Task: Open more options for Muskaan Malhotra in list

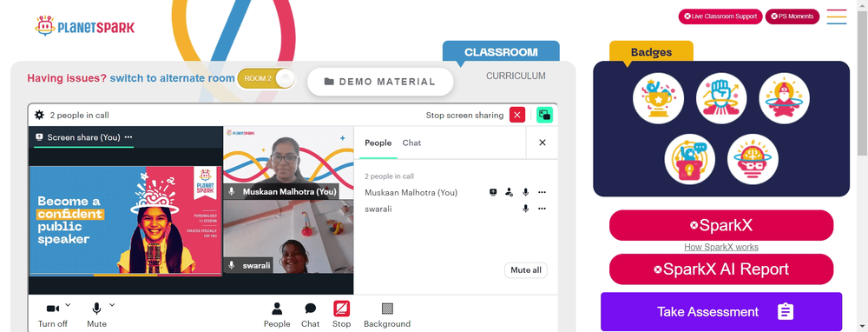Action: [542, 192]
